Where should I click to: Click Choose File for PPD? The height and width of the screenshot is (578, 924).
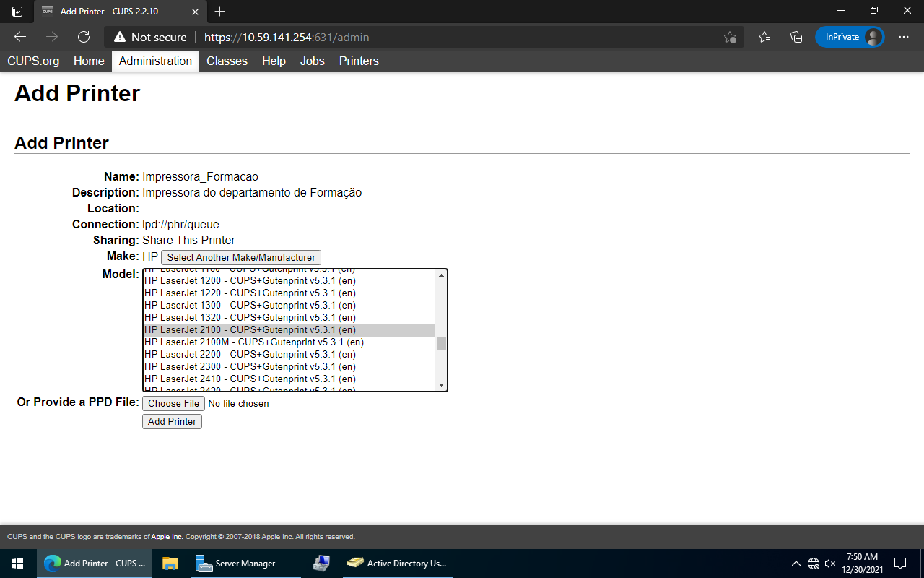[x=173, y=404]
